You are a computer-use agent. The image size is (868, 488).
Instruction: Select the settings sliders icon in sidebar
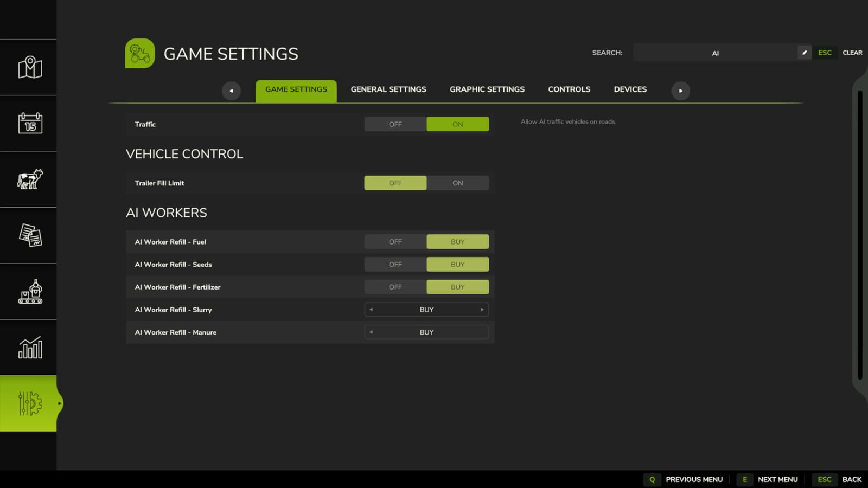click(x=30, y=403)
